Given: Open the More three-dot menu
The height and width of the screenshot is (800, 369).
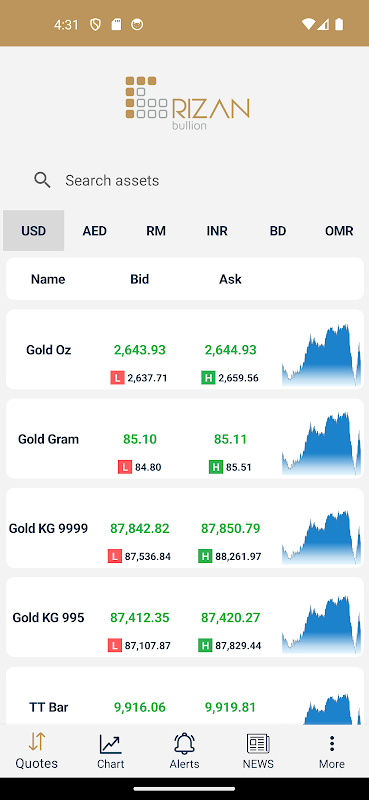Looking at the screenshot, I should pyautogui.click(x=332, y=744).
